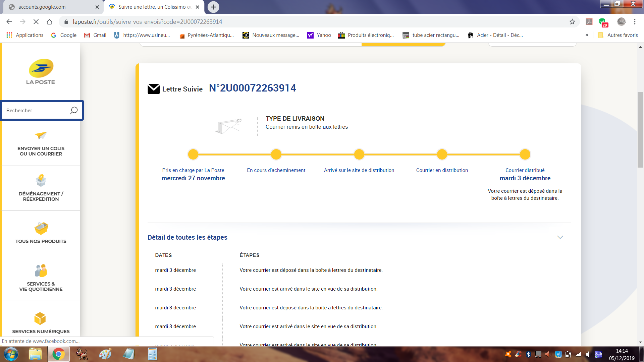This screenshot has height=362, width=644.
Task: Open Windows Start menu
Action: pos(11,354)
